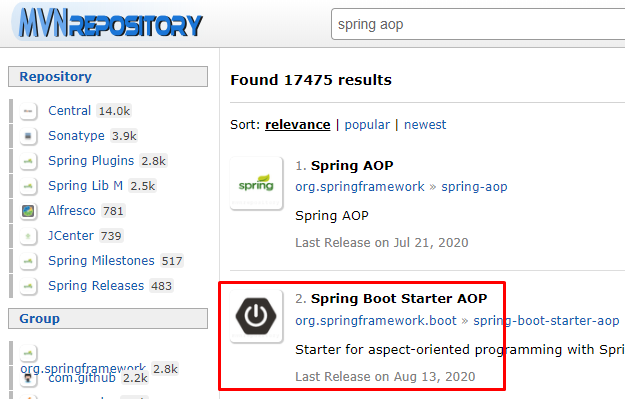Image resolution: width=625 pixels, height=399 pixels.
Task: Click the Sonatype repository icon
Action: 28,136
